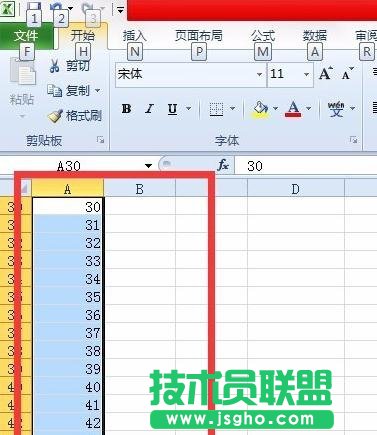This screenshot has height=435, width=377.
Task: Apply the yellow fill color bucket
Action: pos(261,109)
